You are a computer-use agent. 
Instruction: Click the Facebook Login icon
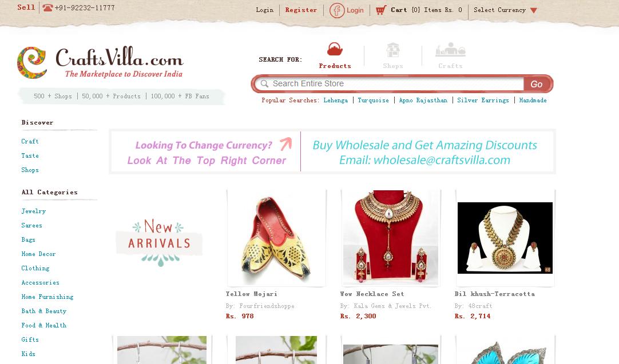click(x=337, y=10)
